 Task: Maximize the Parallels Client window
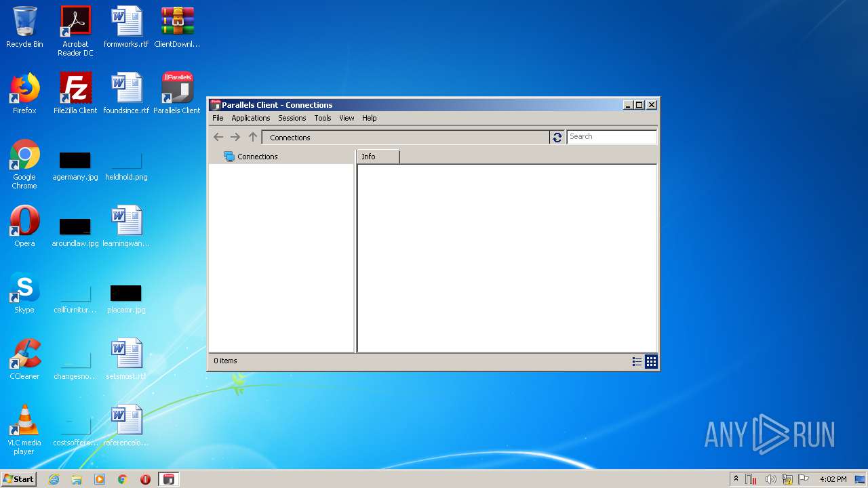639,105
